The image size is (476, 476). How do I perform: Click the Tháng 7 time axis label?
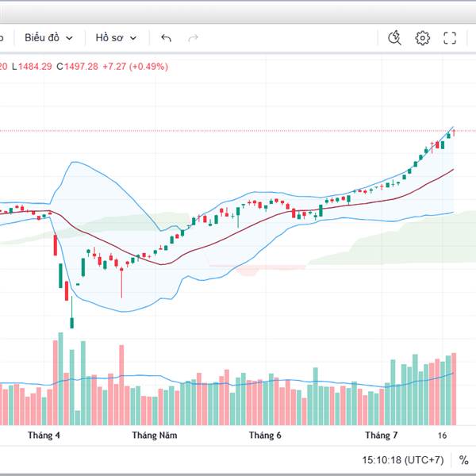click(x=382, y=436)
